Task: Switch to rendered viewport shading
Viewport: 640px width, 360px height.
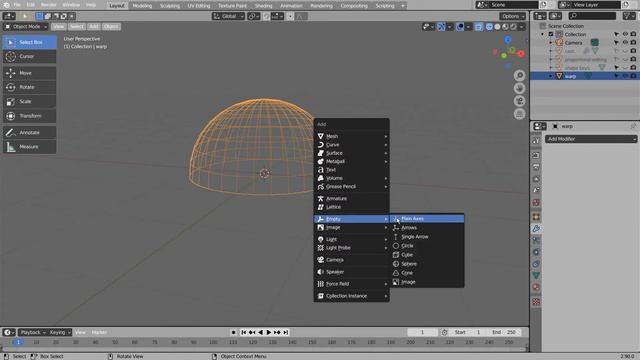Action: click(x=513, y=27)
